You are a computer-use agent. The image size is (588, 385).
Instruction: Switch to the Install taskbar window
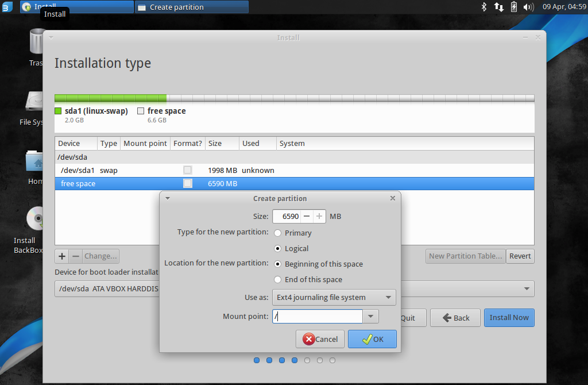pos(76,7)
